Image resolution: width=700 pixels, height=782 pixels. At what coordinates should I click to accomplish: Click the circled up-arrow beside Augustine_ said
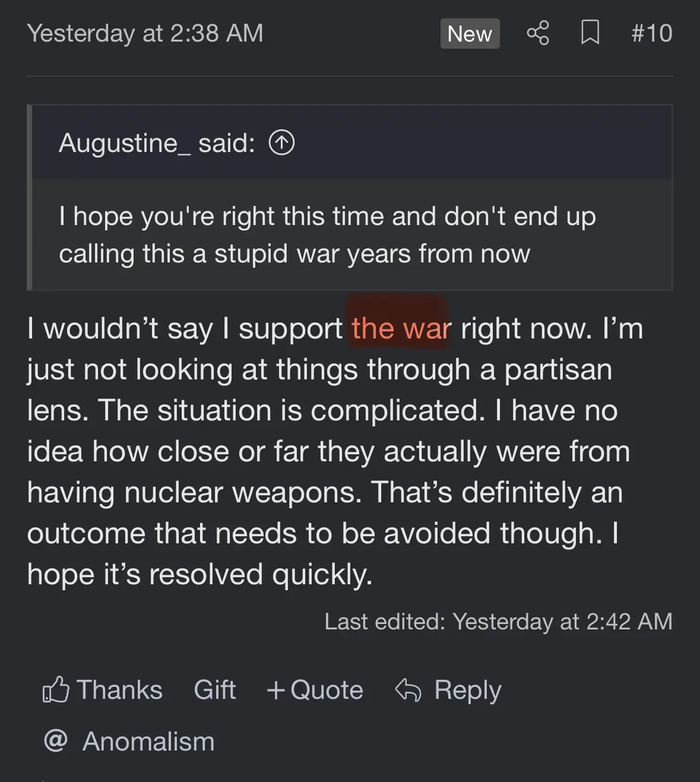281,143
